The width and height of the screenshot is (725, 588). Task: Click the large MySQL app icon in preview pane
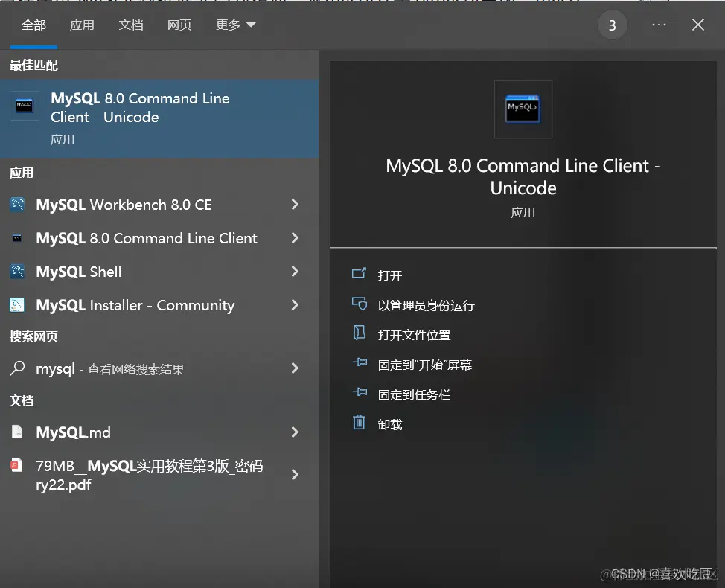click(523, 109)
